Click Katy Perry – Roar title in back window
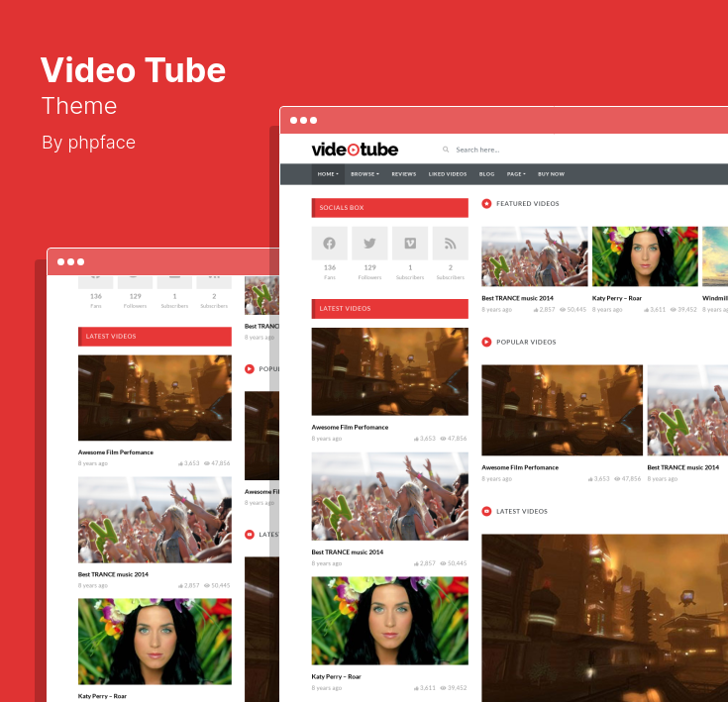Screen dimensions: 728x702 pyautogui.click(x=102, y=696)
